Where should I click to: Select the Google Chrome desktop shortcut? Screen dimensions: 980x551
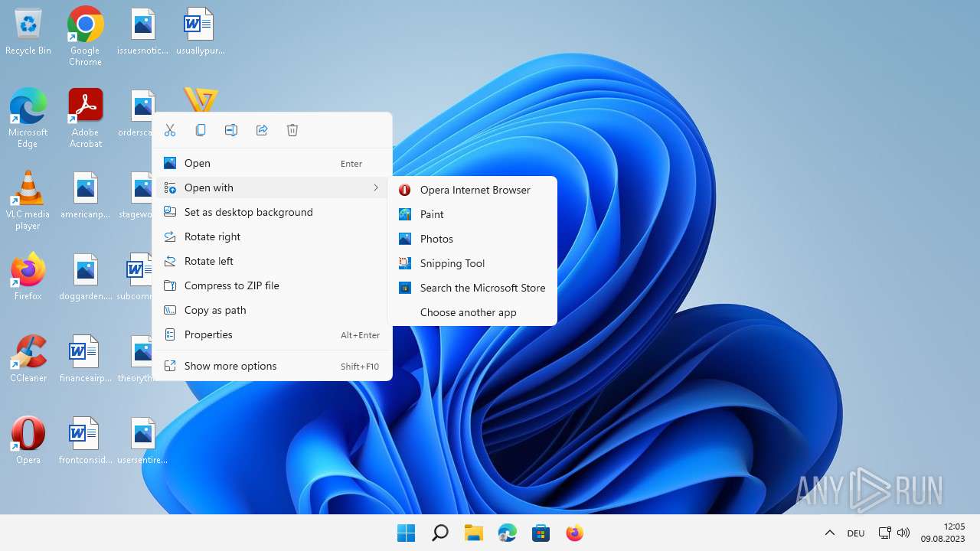tap(85, 36)
